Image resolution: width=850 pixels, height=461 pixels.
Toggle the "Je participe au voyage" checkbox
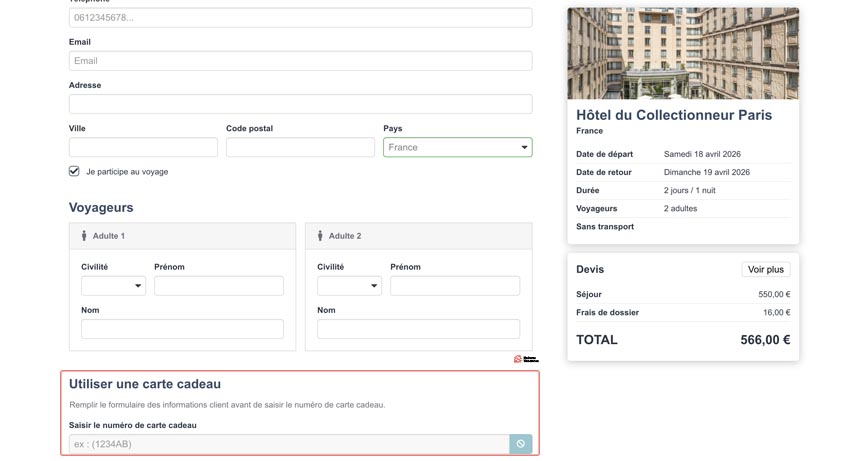pyautogui.click(x=74, y=171)
